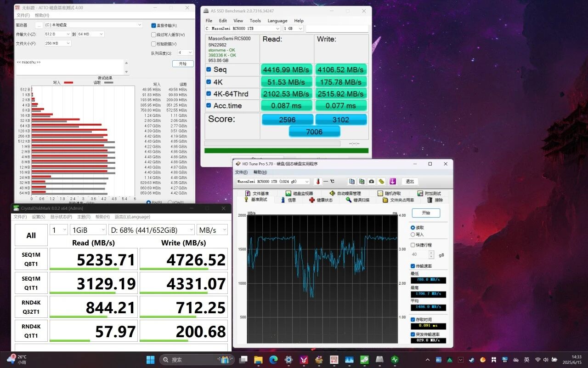
Task: Click the copy text icon in HD Tune toolbar
Action: pyautogui.click(x=351, y=181)
